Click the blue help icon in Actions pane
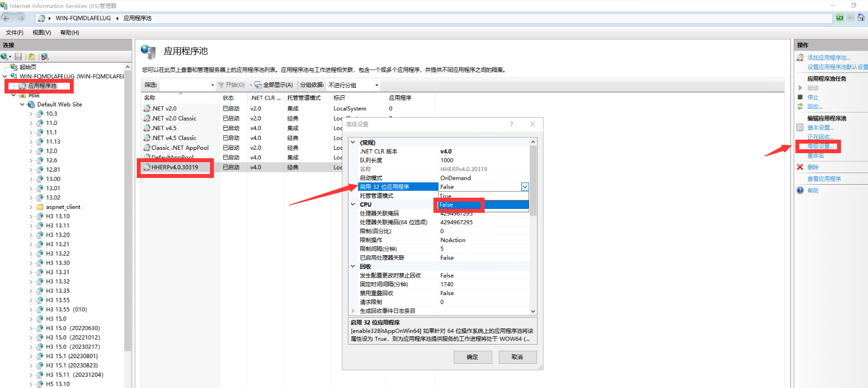The image size is (868, 388). 800,190
